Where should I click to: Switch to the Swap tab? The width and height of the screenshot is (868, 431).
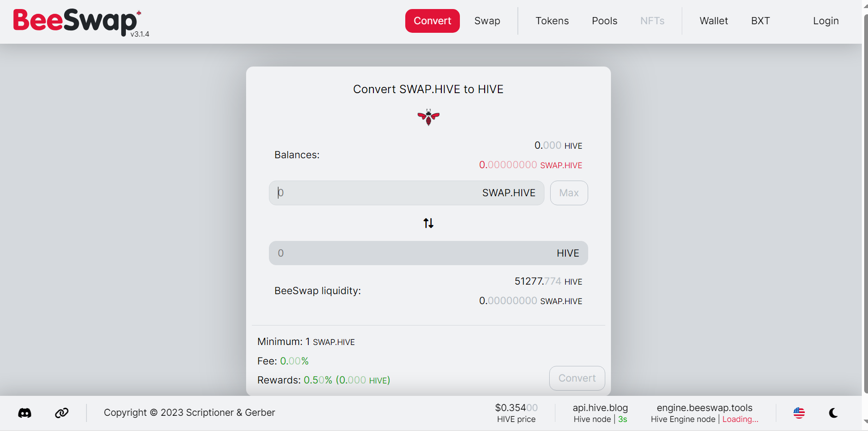[487, 21]
